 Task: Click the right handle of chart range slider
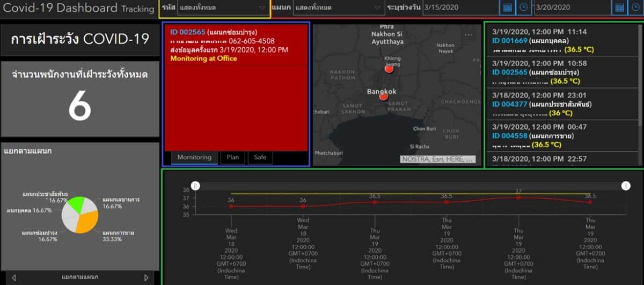(x=626, y=185)
